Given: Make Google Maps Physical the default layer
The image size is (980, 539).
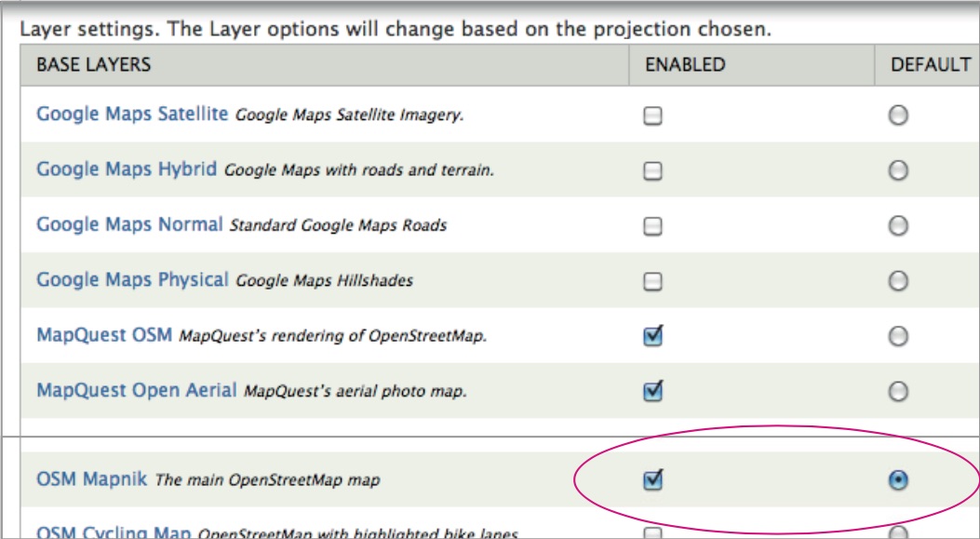Looking at the screenshot, I should pos(898,280).
